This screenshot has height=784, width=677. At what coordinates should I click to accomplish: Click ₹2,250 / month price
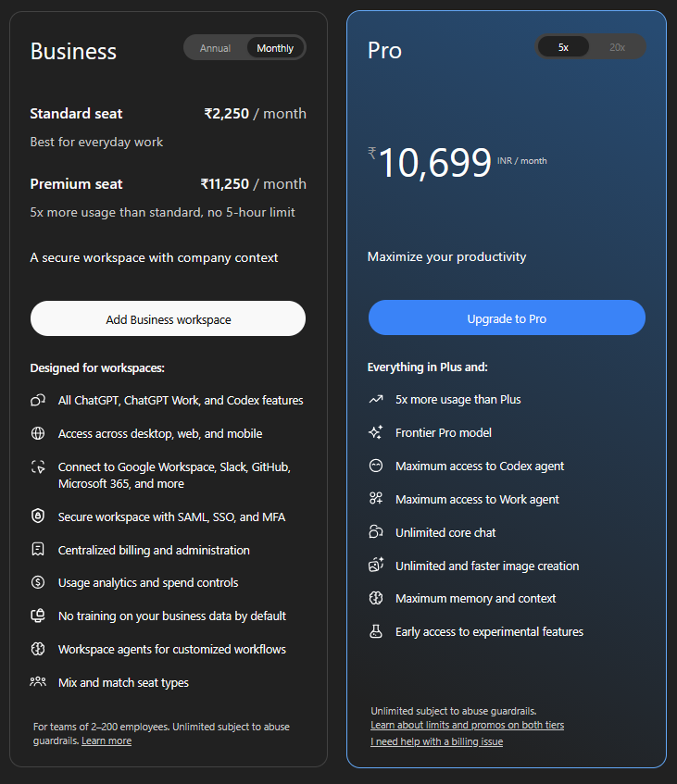click(256, 114)
